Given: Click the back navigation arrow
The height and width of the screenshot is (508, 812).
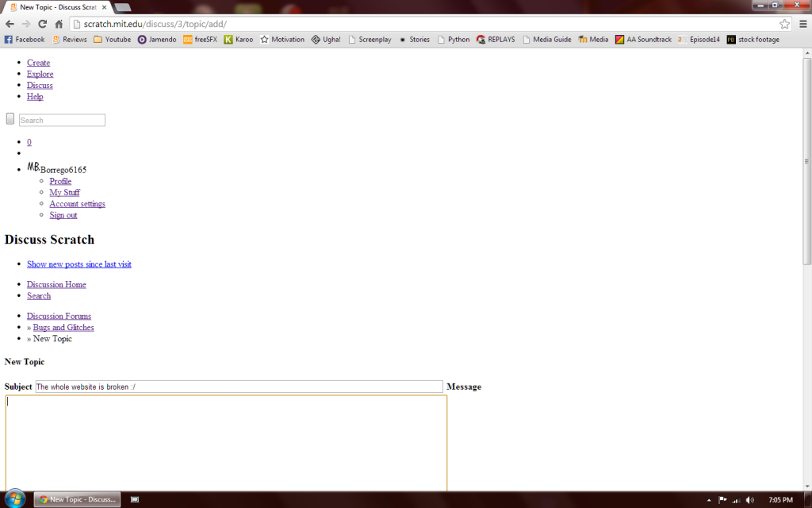Looking at the screenshot, I should 10,24.
